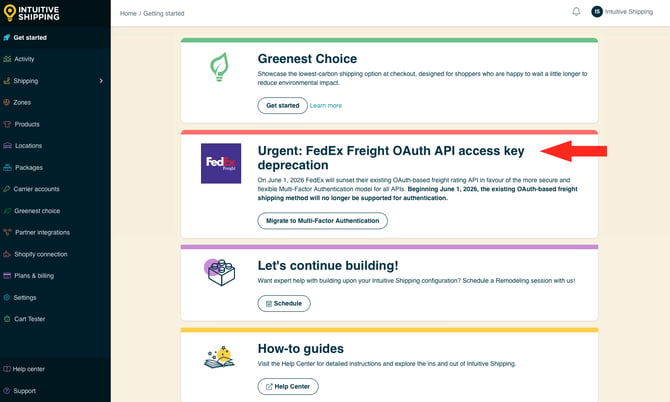Click Get started button under Greenest Choice
The image size is (670, 402).
click(282, 106)
